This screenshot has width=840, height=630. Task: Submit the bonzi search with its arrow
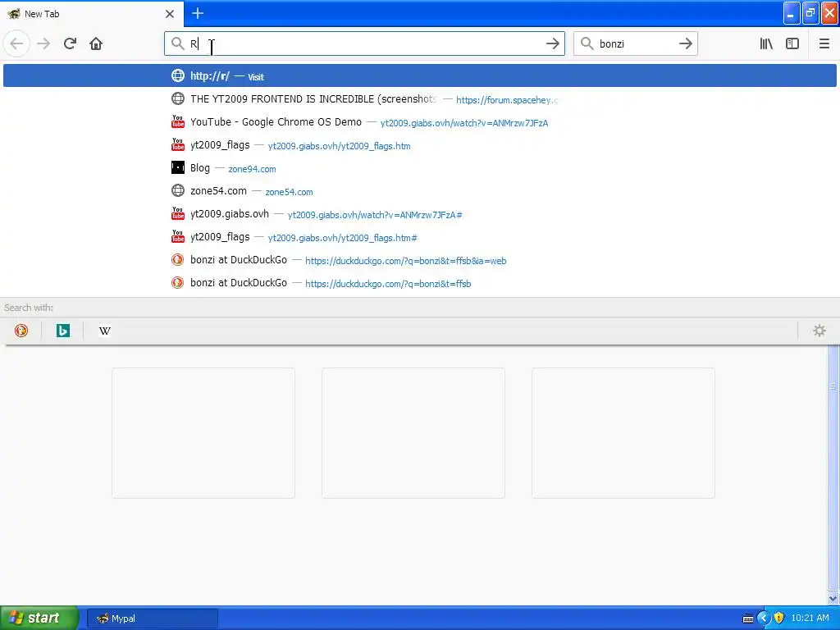(685, 44)
